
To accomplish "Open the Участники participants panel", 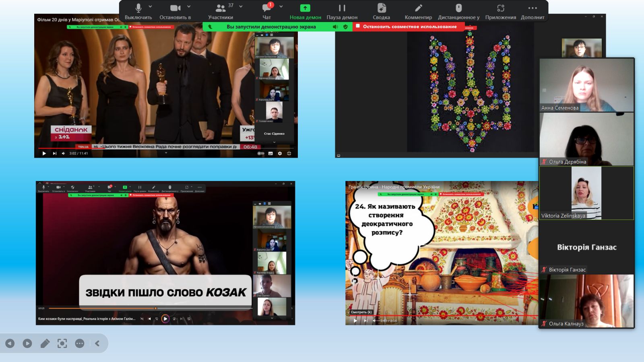I will (221, 11).
